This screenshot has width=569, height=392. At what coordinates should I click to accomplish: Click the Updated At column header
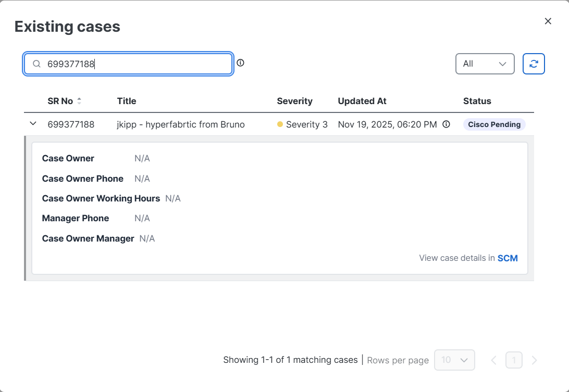click(x=362, y=101)
